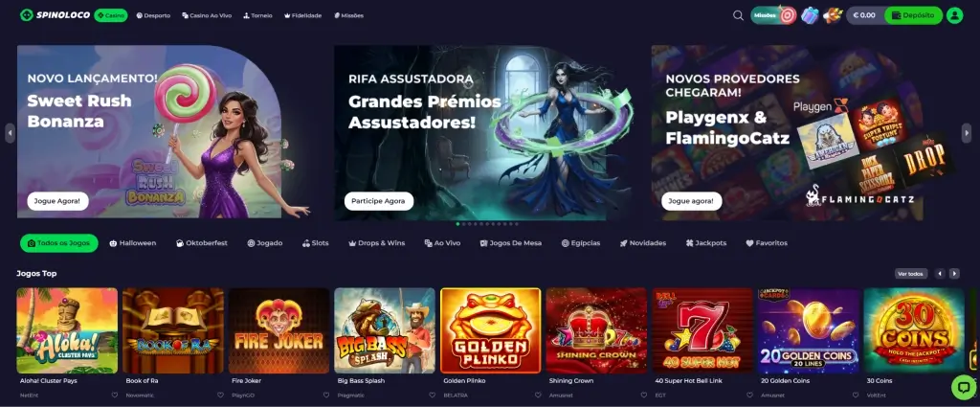
Task: Select the Slots category tab
Action: coord(316,243)
